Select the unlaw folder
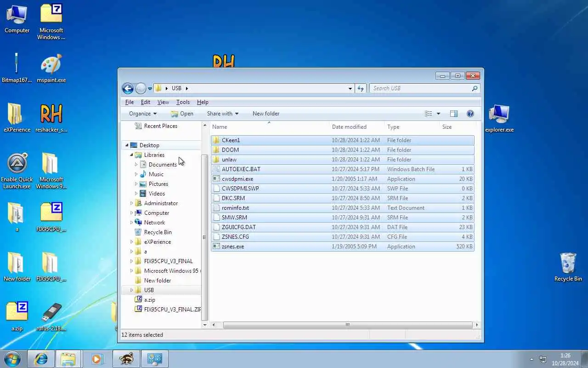 point(343,160)
